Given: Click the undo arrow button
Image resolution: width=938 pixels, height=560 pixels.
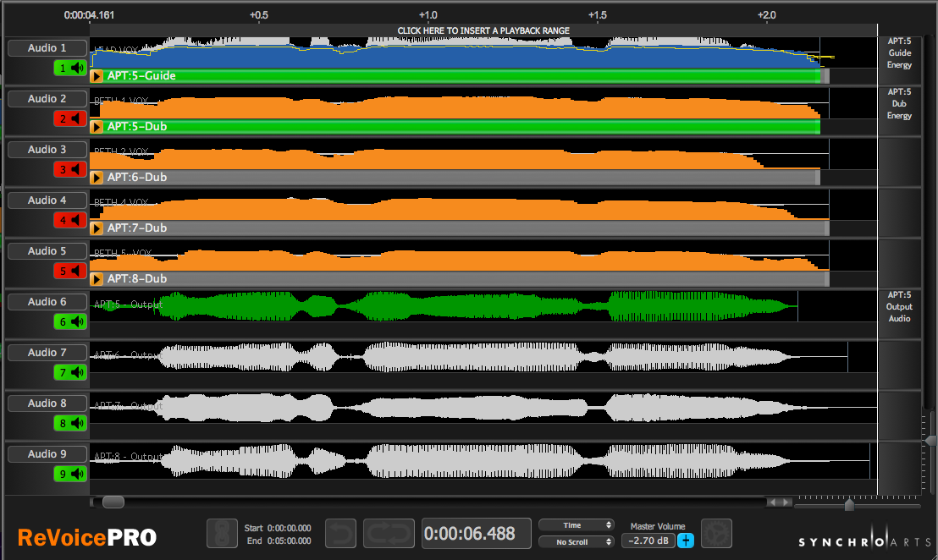Looking at the screenshot, I should coord(340,534).
